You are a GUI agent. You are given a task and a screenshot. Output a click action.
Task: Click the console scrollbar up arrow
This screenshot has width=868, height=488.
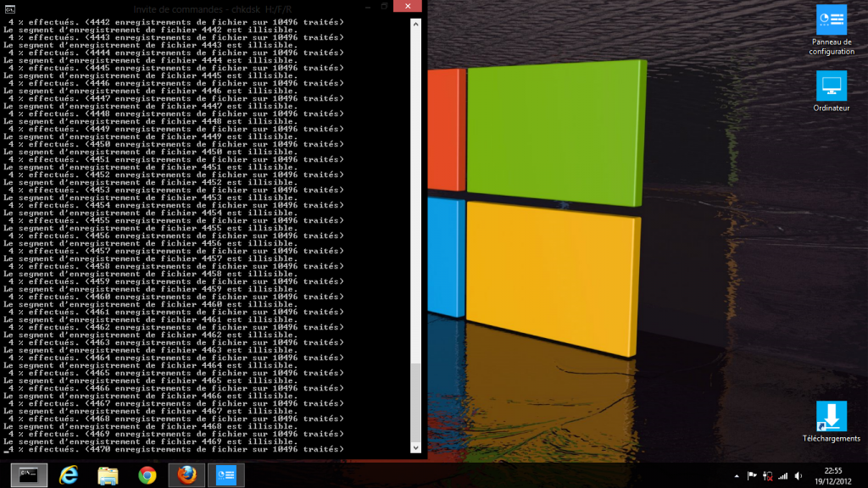[x=415, y=24]
